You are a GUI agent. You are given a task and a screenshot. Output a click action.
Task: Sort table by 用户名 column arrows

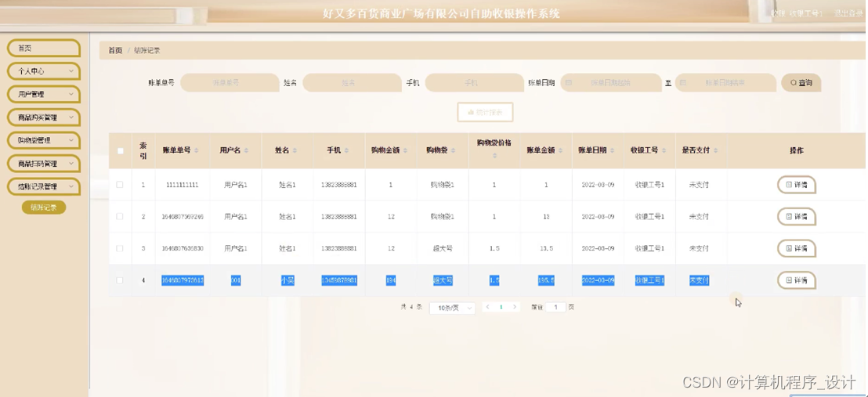tap(246, 150)
